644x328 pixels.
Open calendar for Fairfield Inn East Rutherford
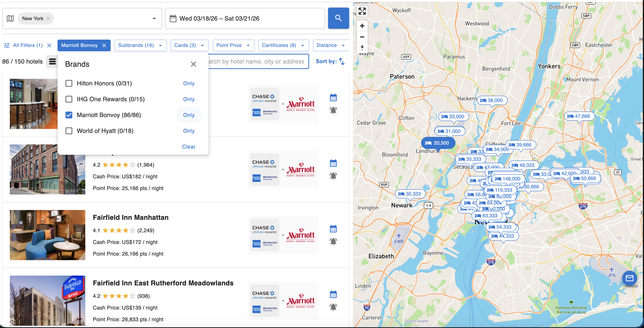333,295
